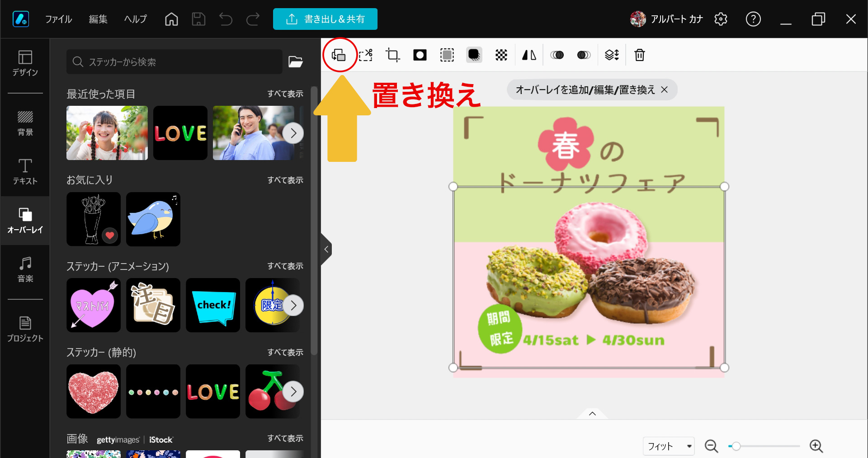Open folder import icon beside search
The width and height of the screenshot is (868, 458).
click(x=296, y=62)
